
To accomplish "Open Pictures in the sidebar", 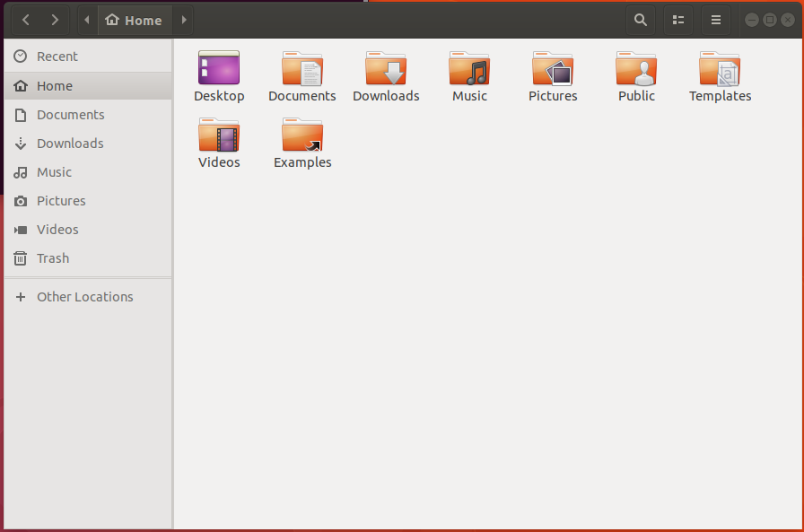I will click(x=88, y=201).
